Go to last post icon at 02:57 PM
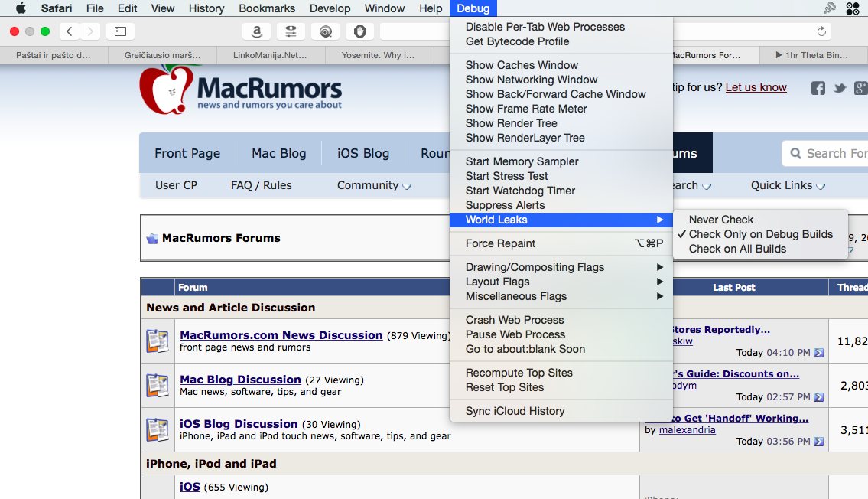Viewport: 868px width, 499px height. point(819,397)
